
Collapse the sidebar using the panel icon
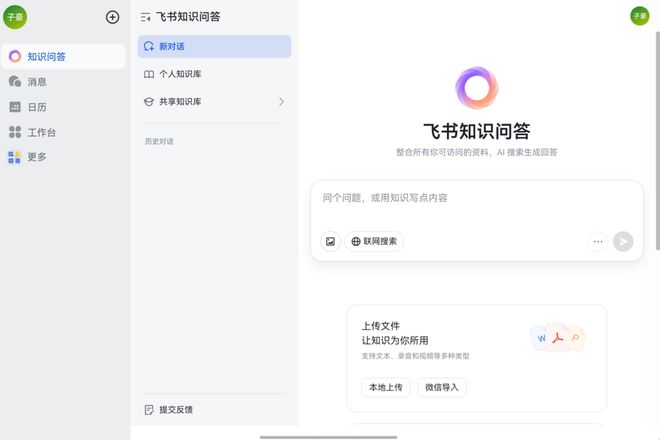tap(146, 17)
